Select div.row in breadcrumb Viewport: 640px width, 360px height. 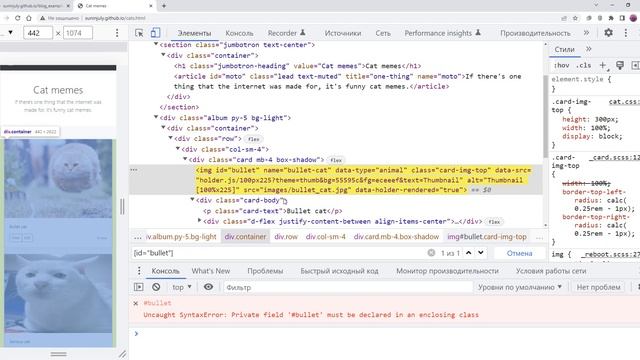point(286,236)
